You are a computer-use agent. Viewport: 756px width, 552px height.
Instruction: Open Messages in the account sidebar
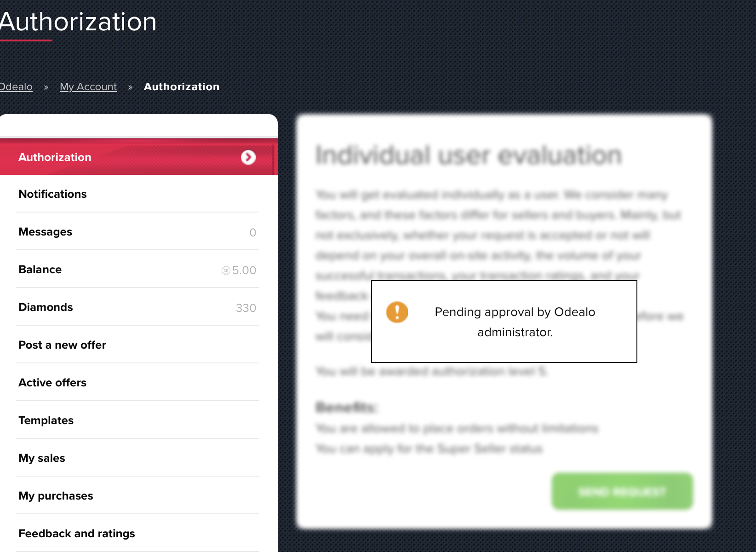click(137, 232)
